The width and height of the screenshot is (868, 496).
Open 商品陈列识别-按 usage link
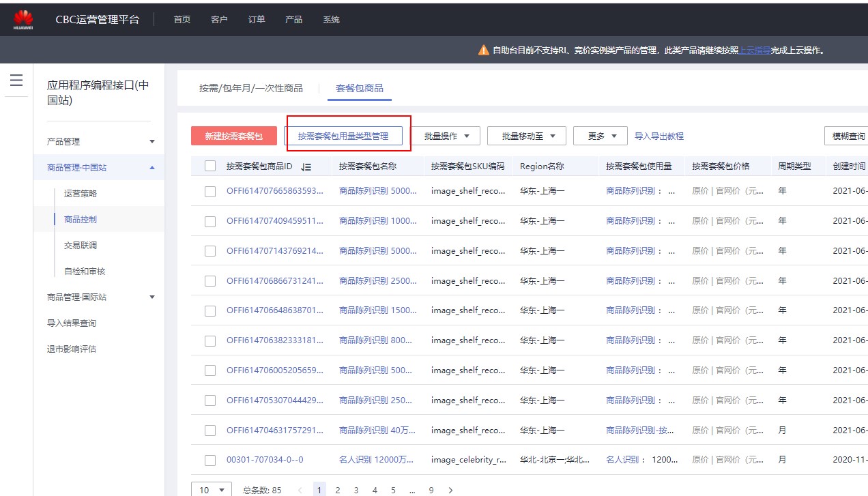pyautogui.click(x=641, y=430)
